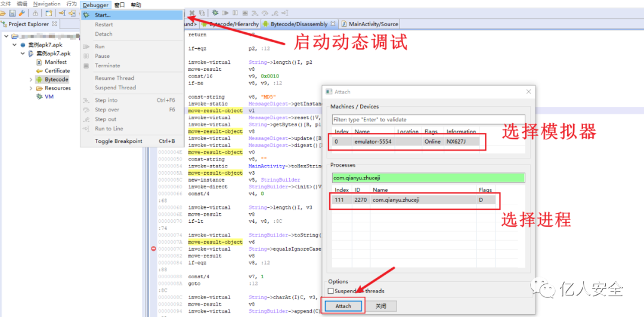644x317 pixels.
Task: Expand the Resources tree node
Action: tap(31, 88)
